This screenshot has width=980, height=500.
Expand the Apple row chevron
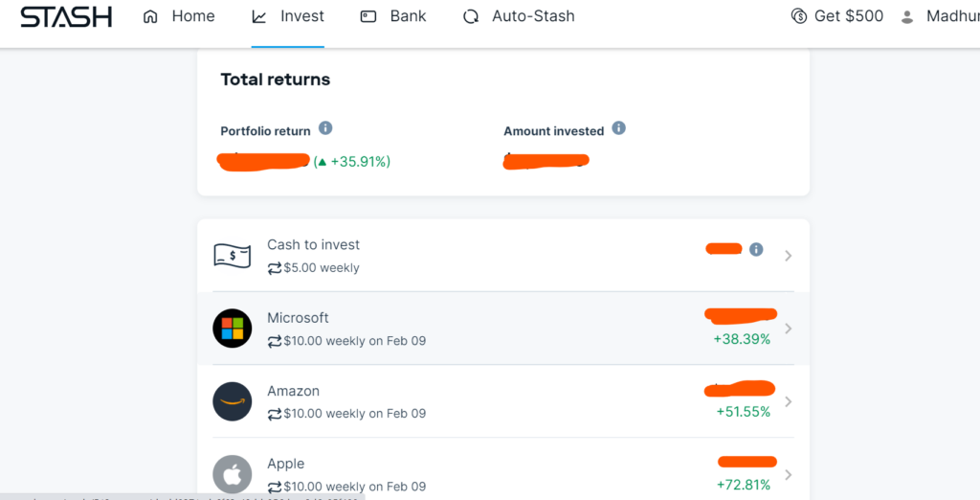(789, 475)
